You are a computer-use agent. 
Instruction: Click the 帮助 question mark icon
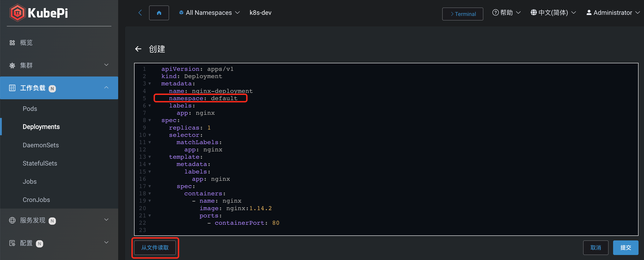tap(496, 12)
